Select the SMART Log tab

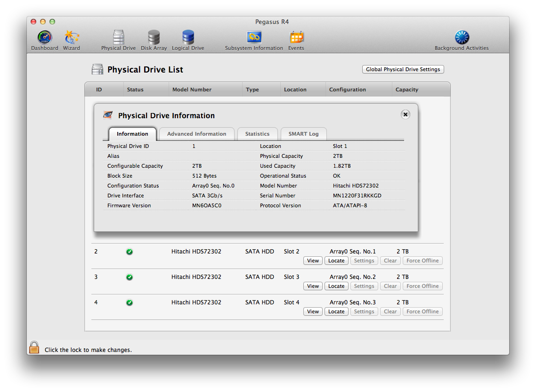click(x=303, y=134)
